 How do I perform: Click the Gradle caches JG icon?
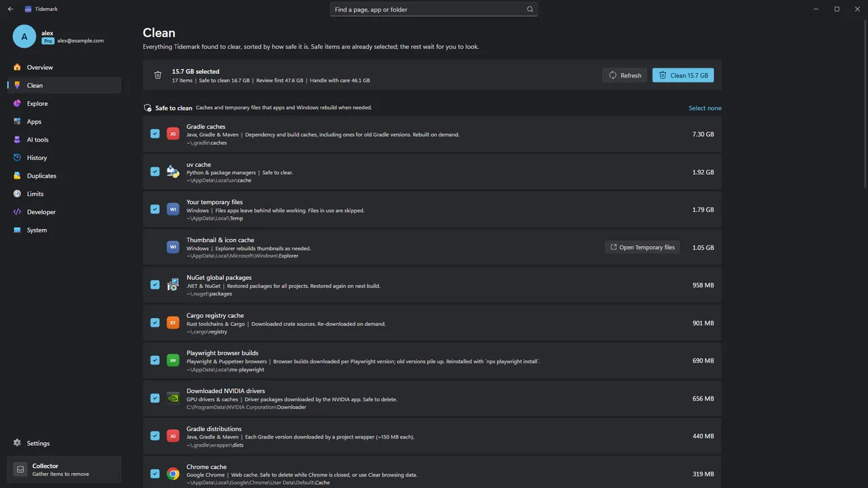click(x=173, y=134)
